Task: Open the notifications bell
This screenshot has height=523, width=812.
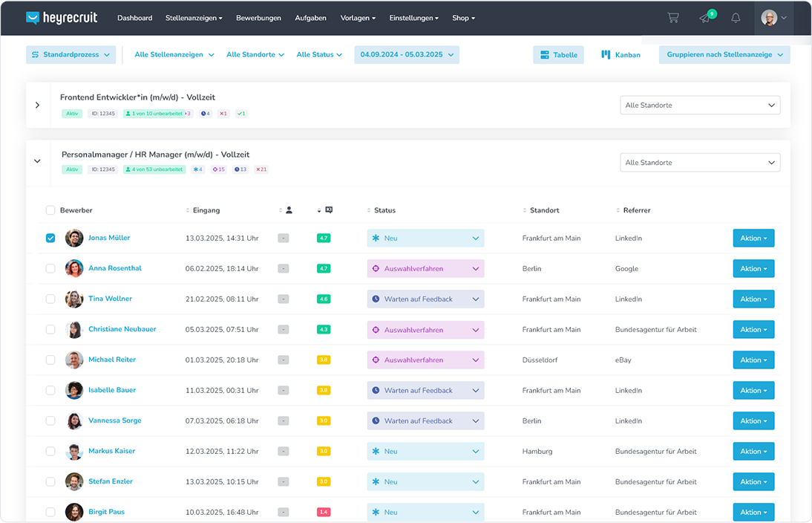Action: [x=736, y=18]
